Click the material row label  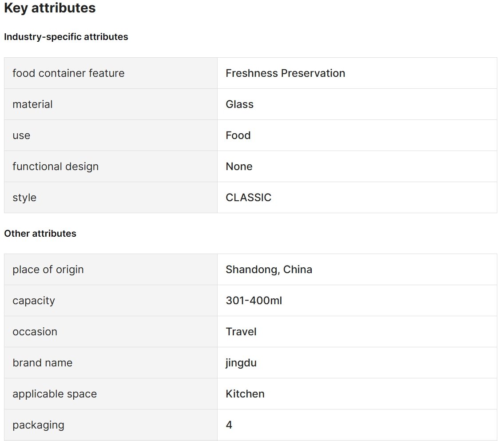pos(32,104)
